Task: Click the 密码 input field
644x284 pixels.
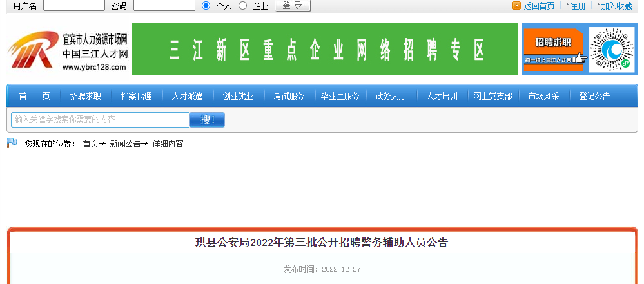Action: pos(164,5)
